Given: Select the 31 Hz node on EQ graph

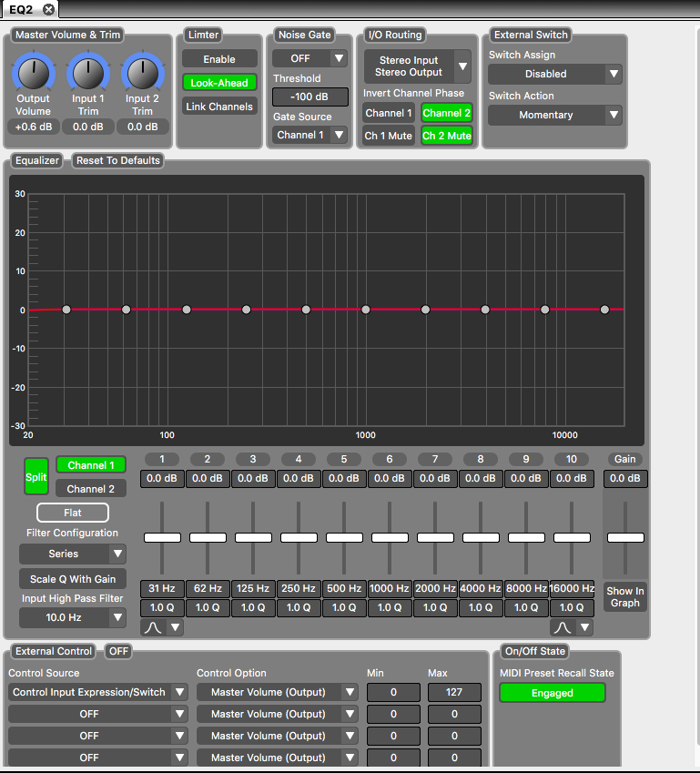Looking at the screenshot, I should pos(66,310).
